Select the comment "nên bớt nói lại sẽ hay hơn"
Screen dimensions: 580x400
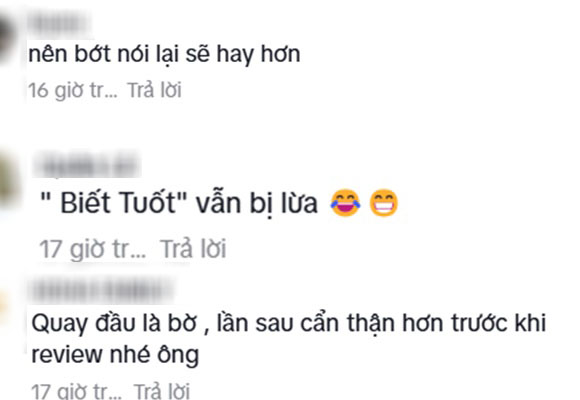pos(164,54)
